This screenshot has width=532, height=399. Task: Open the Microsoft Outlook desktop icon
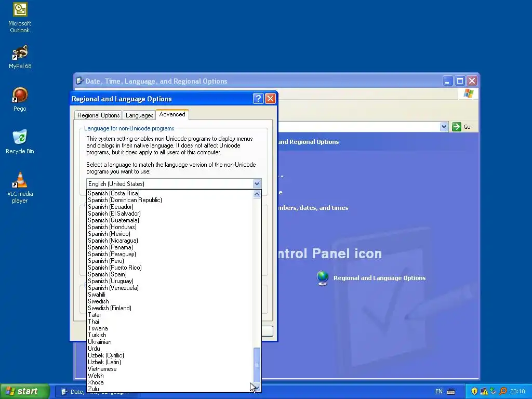point(20,18)
